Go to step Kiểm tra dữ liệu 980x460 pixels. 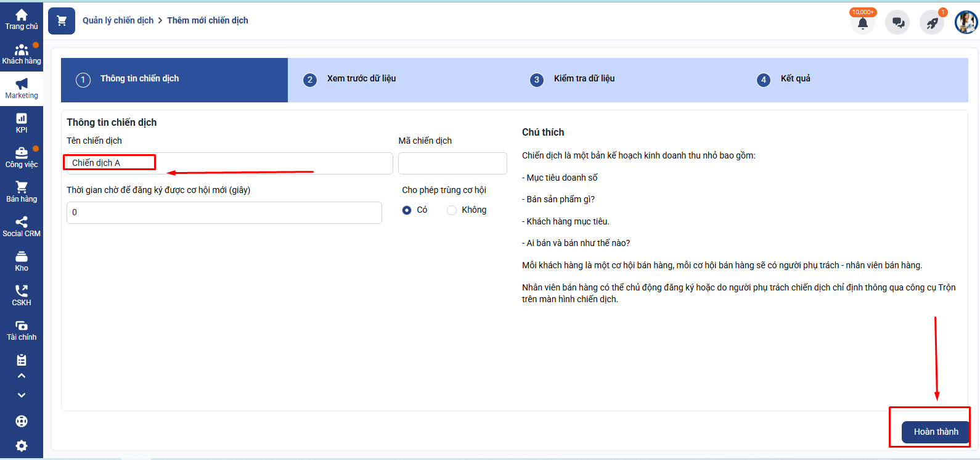tap(584, 79)
